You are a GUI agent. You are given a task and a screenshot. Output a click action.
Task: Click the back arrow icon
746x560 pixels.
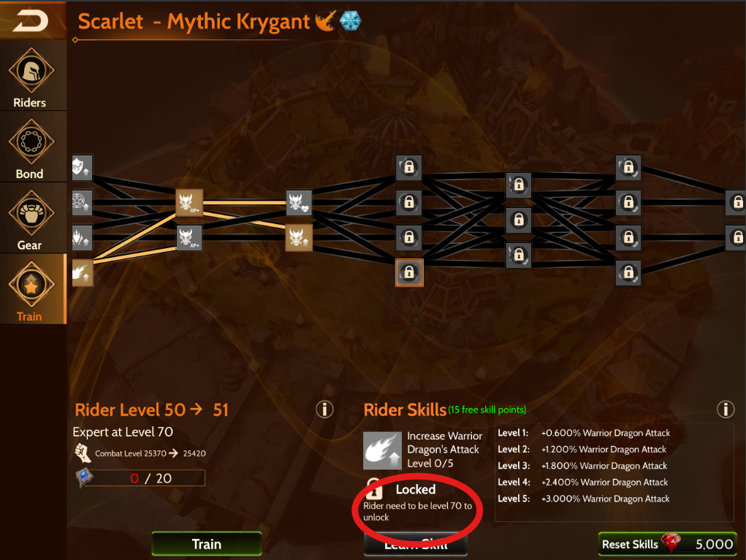[x=31, y=21]
